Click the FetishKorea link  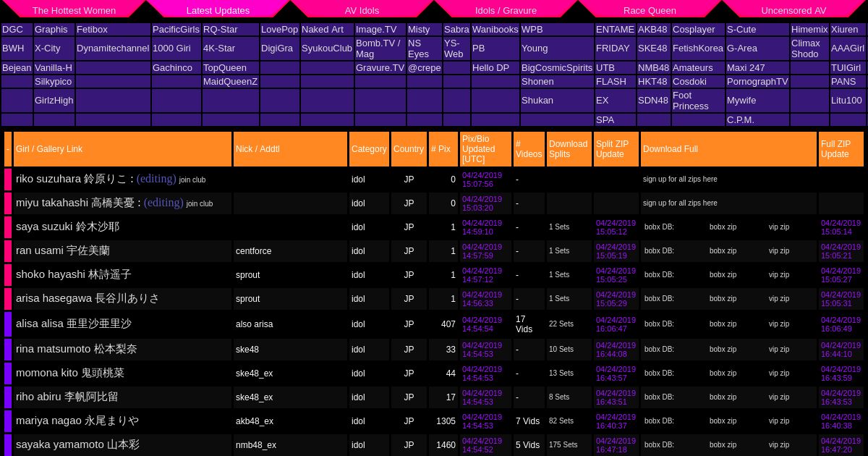click(698, 48)
